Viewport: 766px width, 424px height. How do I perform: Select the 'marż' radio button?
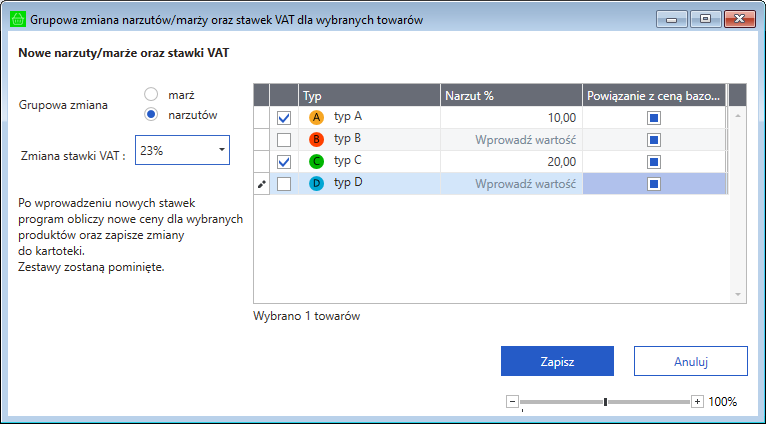pyautogui.click(x=152, y=94)
